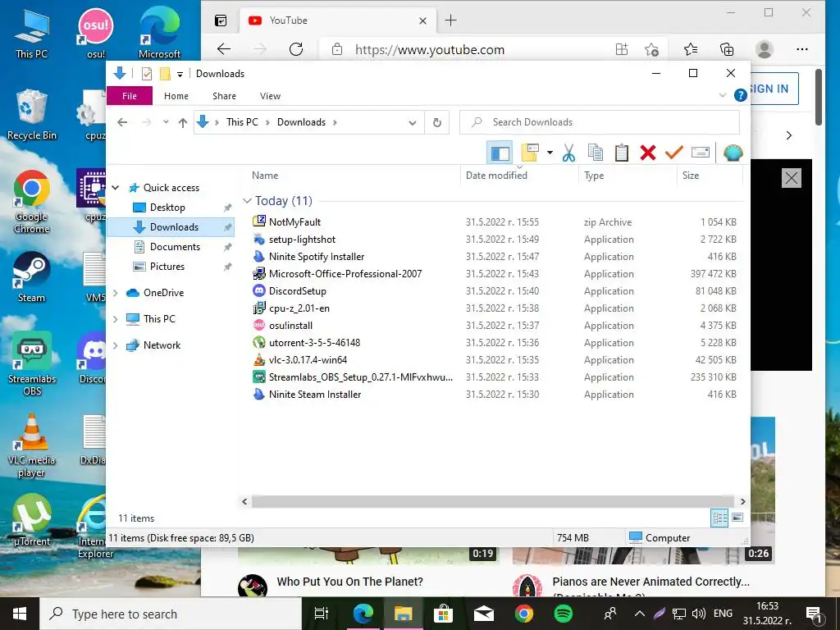The width and height of the screenshot is (840, 630).
Task: Expand the OneDrive tree node
Action: (x=116, y=293)
